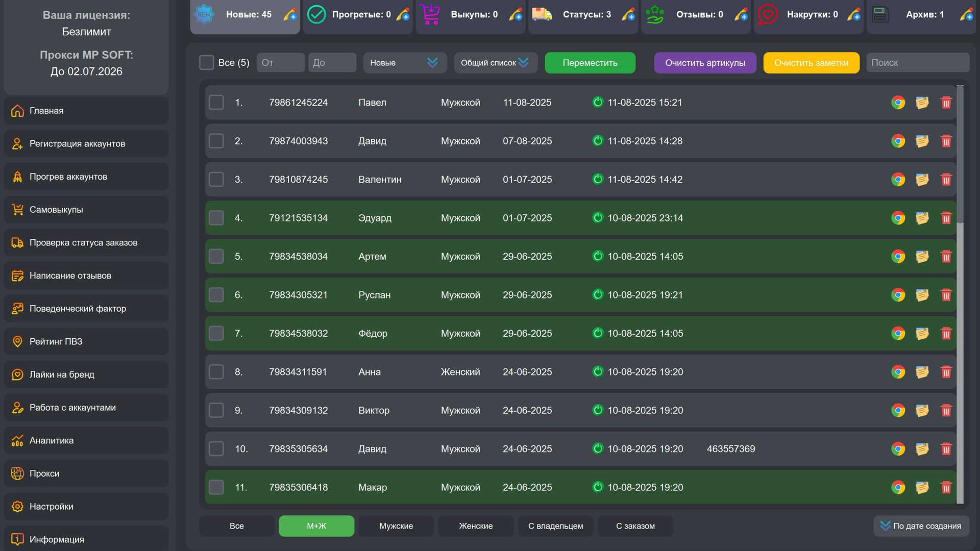Select the checkbox for Артем's row
Image resolution: width=980 pixels, height=551 pixels.
(216, 256)
